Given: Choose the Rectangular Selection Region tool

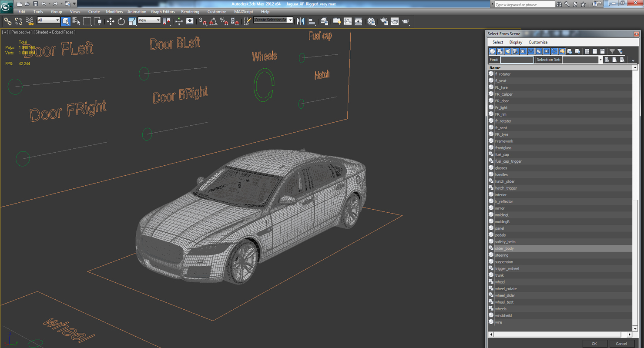Looking at the screenshot, I should tap(87, 21).
